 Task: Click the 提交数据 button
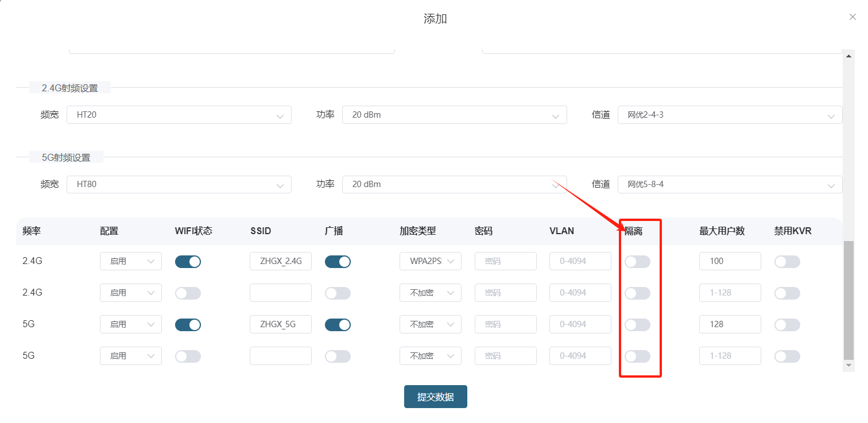click(x=435, y=397)
